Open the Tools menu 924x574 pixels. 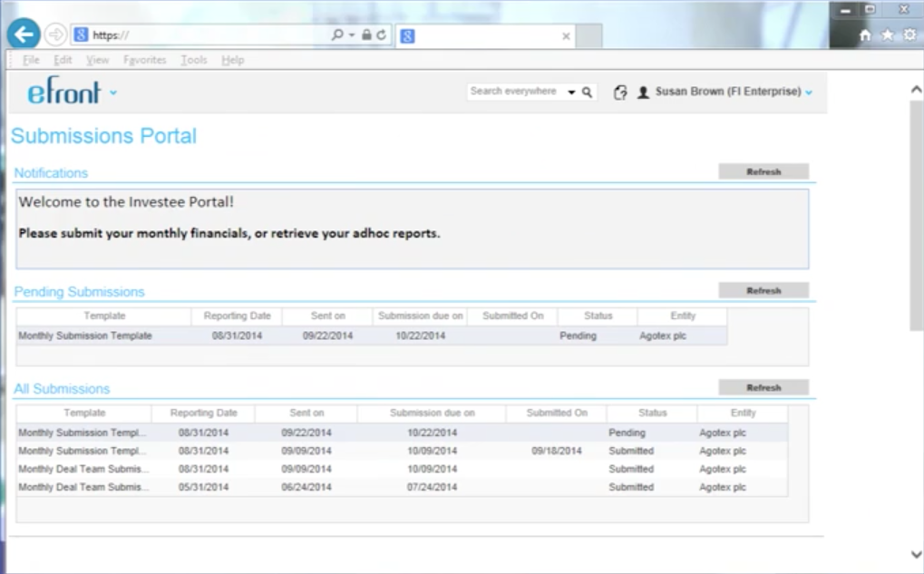tap(192, 59)
